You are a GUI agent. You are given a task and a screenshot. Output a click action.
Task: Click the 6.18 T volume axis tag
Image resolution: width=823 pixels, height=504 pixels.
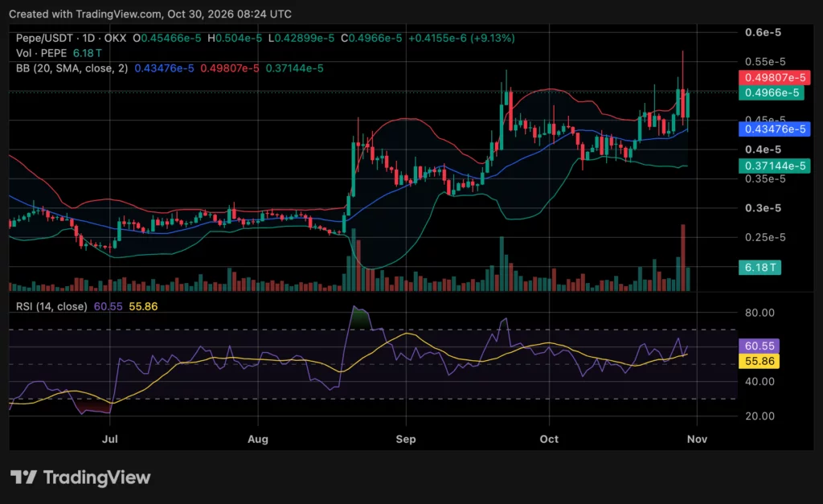[x=760, y=268]
